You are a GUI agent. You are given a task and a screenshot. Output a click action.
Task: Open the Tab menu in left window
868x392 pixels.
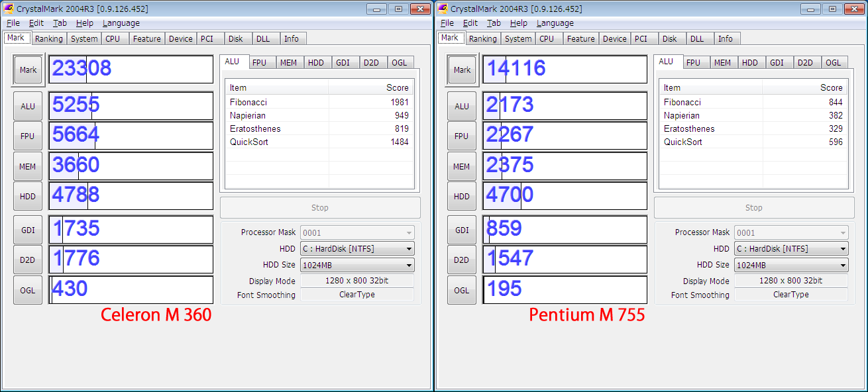(x=60, y=23)
